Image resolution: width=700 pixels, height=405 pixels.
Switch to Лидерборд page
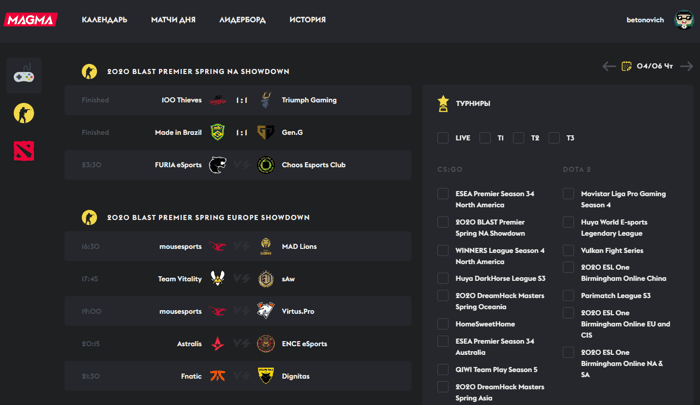point(242,20)
